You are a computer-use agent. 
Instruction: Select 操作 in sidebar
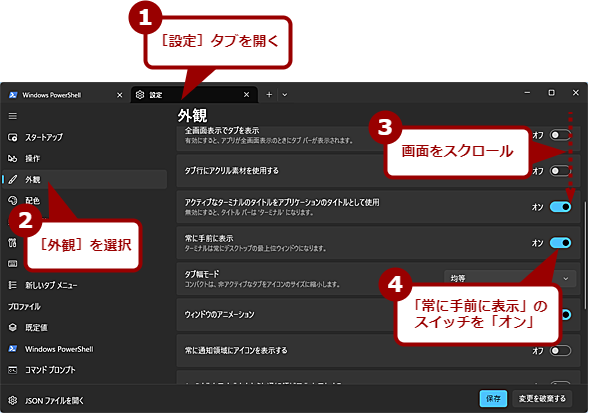(85, 159)
